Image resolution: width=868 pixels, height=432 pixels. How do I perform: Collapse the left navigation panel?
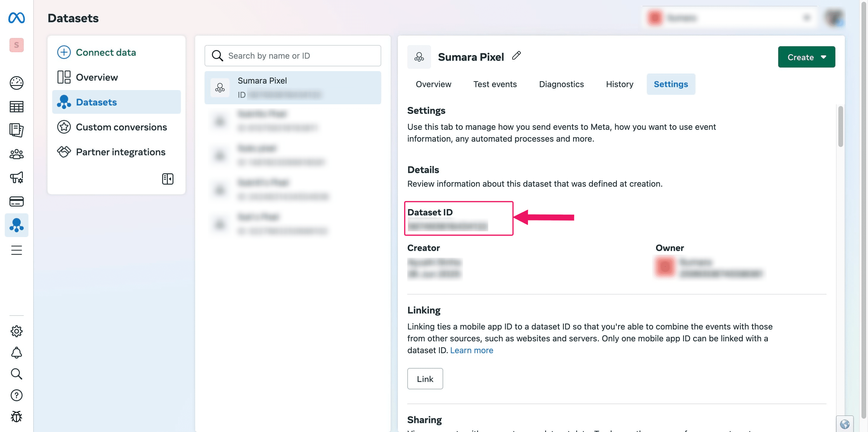[167, 179]
